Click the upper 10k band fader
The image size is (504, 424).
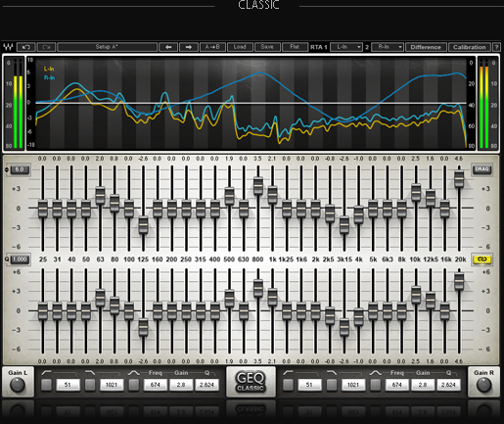[x=416, y=192]
